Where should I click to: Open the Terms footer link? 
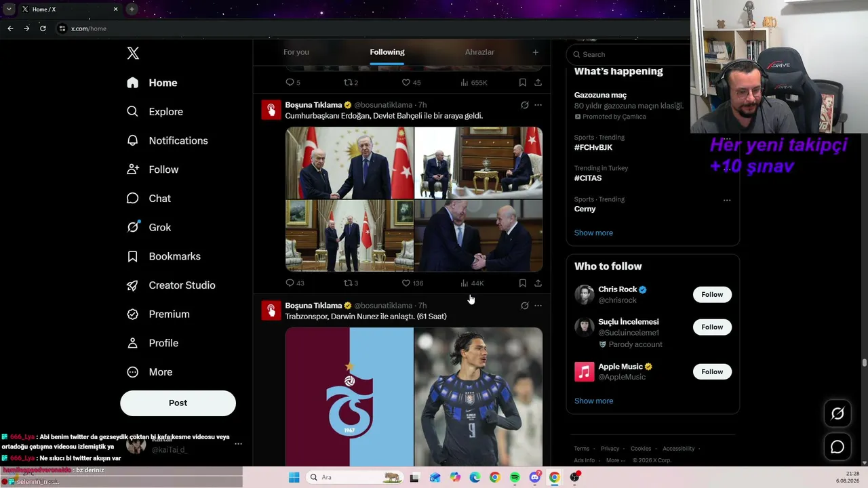581,449
